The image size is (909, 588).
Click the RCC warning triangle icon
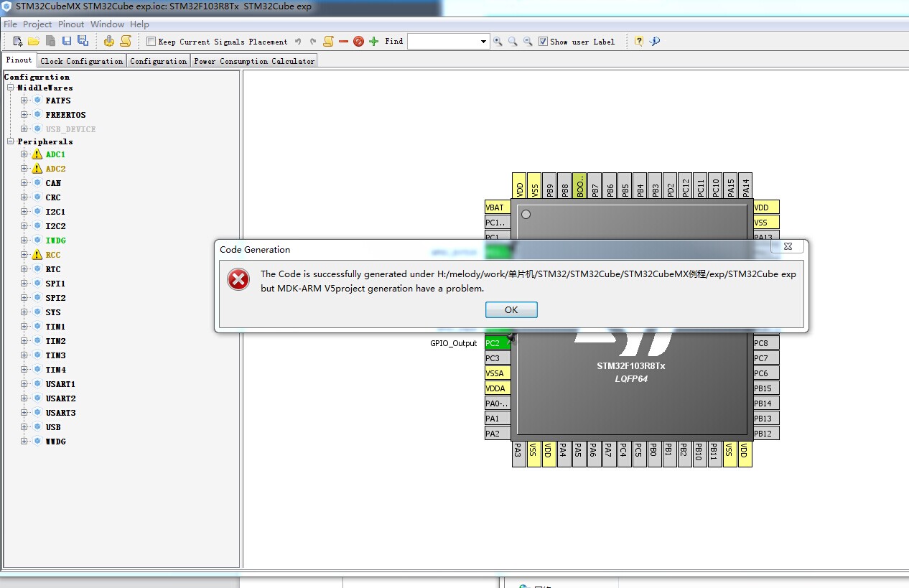tap(37, 255)
